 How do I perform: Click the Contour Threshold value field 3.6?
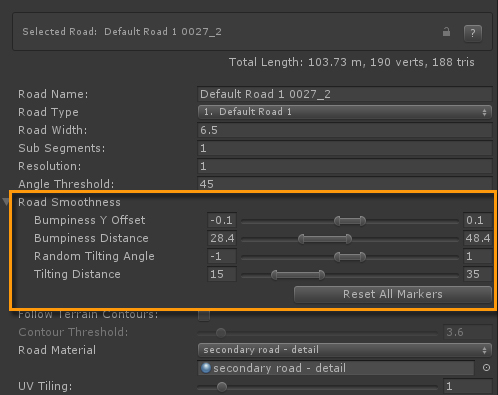pyautogui.click(x=468, y=332)
